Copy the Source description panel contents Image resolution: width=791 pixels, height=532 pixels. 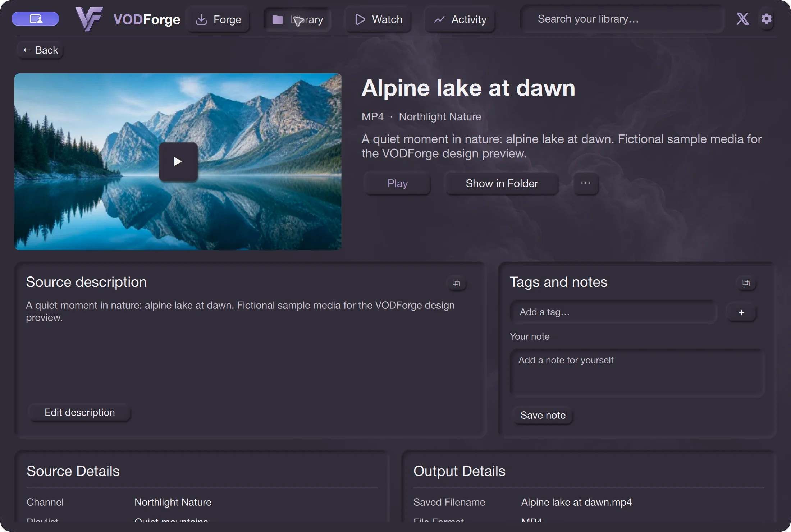click(x=456, y=283)
